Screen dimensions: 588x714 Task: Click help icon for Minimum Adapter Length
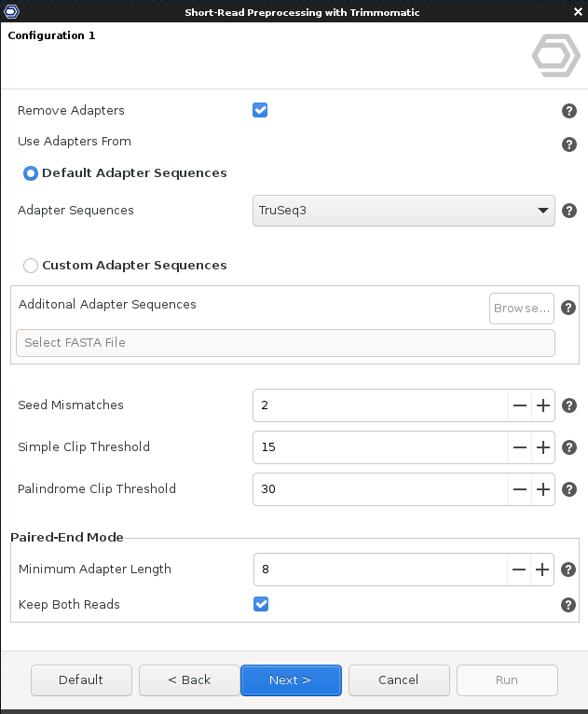pyautogui.click(x=568, y=570)
